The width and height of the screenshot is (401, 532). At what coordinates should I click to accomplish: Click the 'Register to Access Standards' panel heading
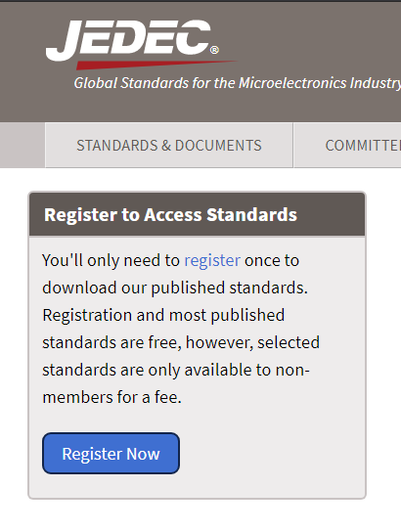click(x=170, y=215)
